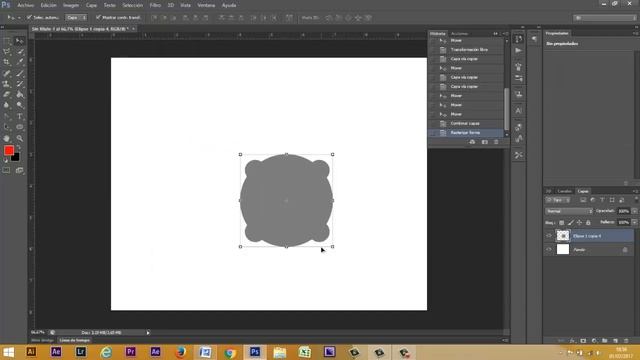The height and width of the screenshot is (360, 640).
Task: Hide the Fondo layer
Action: point(549,249)
